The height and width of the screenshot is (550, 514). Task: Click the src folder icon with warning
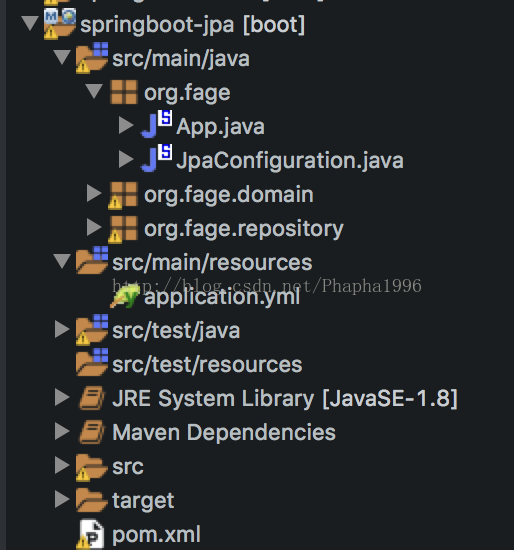point(91,468)
